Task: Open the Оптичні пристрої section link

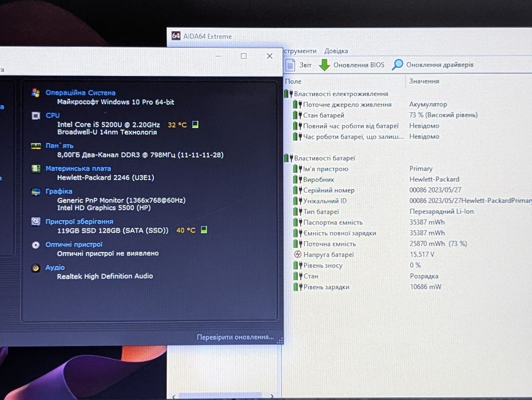Action: pos(74,245)
